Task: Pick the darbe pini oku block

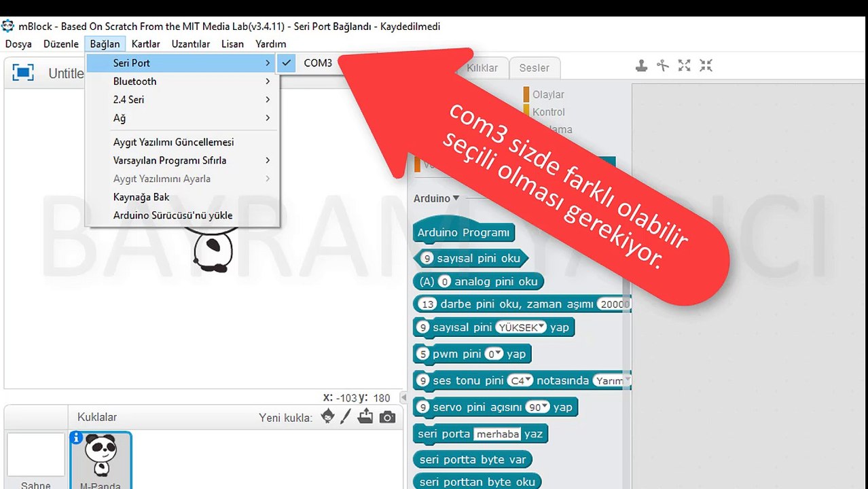Action: pos(522,304)
